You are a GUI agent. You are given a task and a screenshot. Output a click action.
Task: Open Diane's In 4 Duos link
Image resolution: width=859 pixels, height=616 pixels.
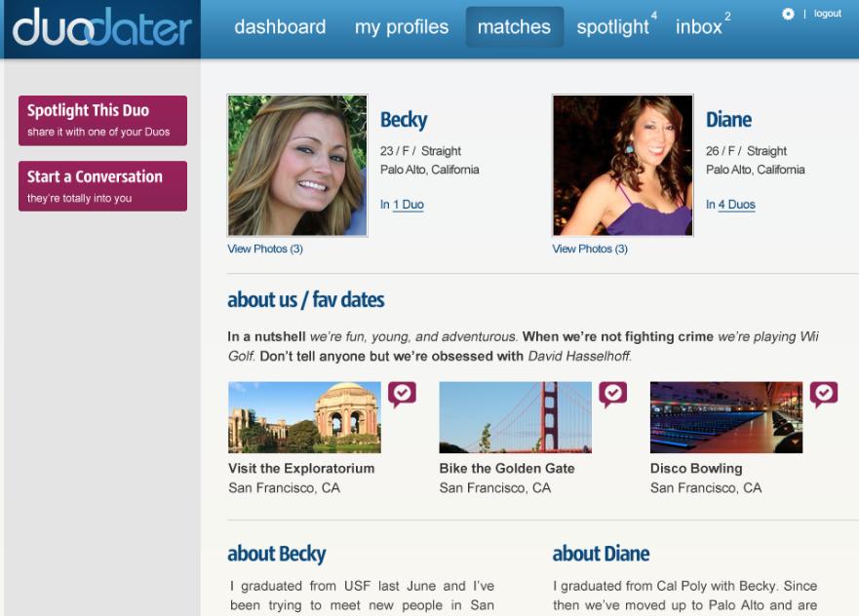pos(730,205)
